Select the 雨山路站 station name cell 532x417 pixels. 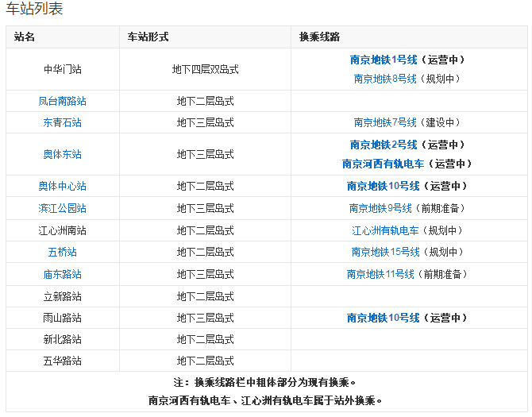point(63,318)
